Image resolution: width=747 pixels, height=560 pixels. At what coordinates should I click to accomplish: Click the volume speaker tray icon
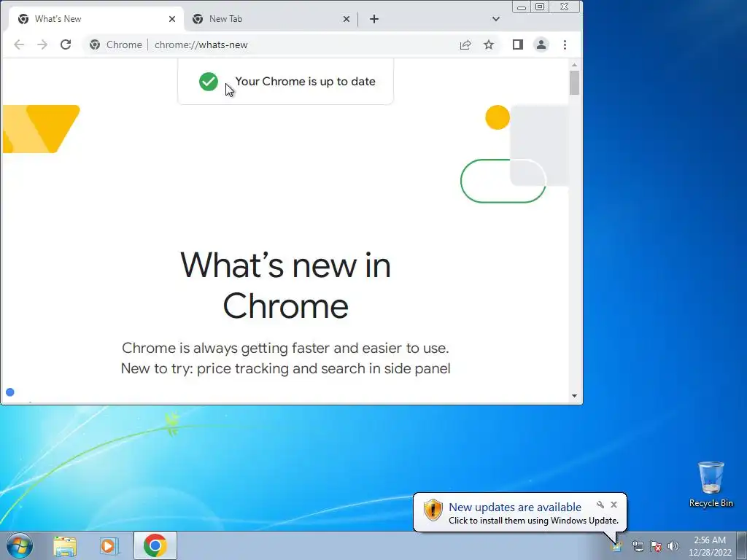673,546
